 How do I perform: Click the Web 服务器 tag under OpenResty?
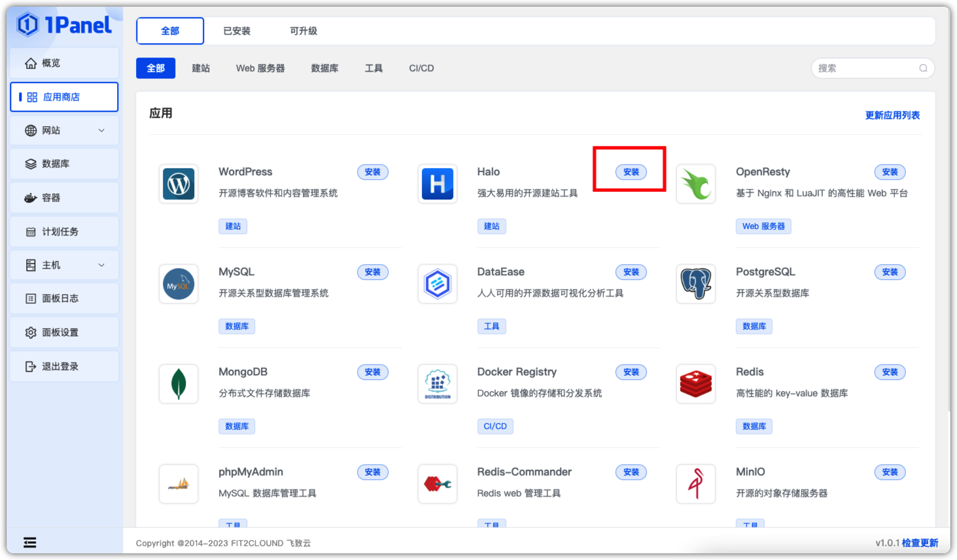coord(763,226)
